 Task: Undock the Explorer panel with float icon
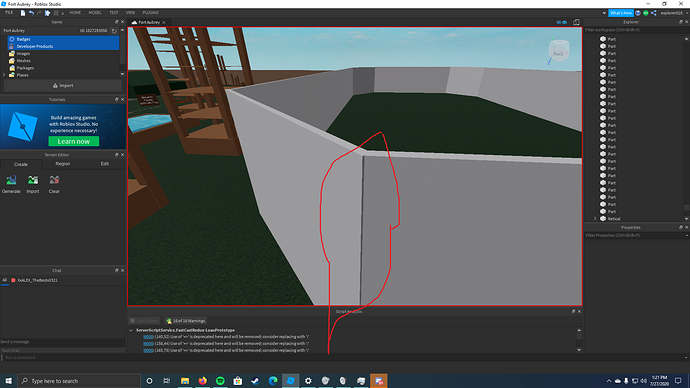pos(681,22)
